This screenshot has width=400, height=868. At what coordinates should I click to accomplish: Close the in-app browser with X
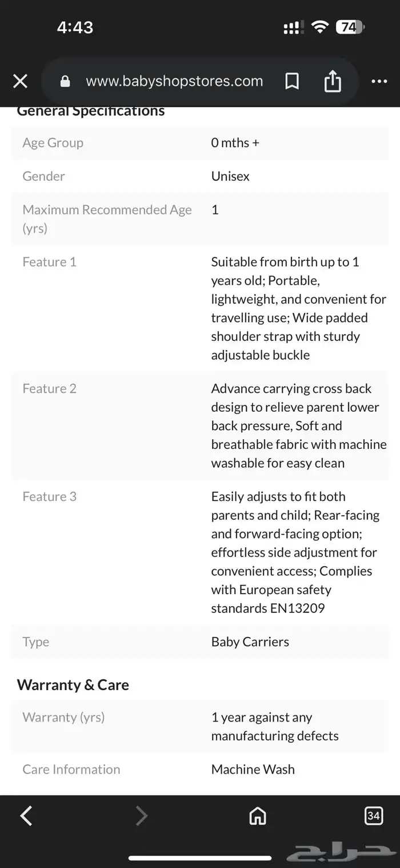tap(21, 81)
